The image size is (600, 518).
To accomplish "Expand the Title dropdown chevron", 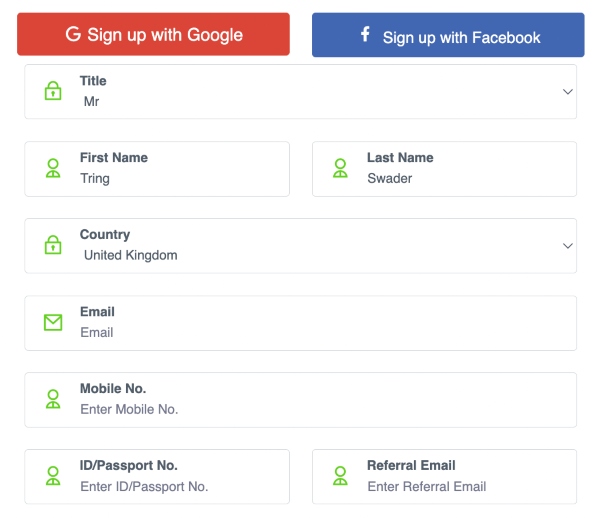I will (567, 92).
